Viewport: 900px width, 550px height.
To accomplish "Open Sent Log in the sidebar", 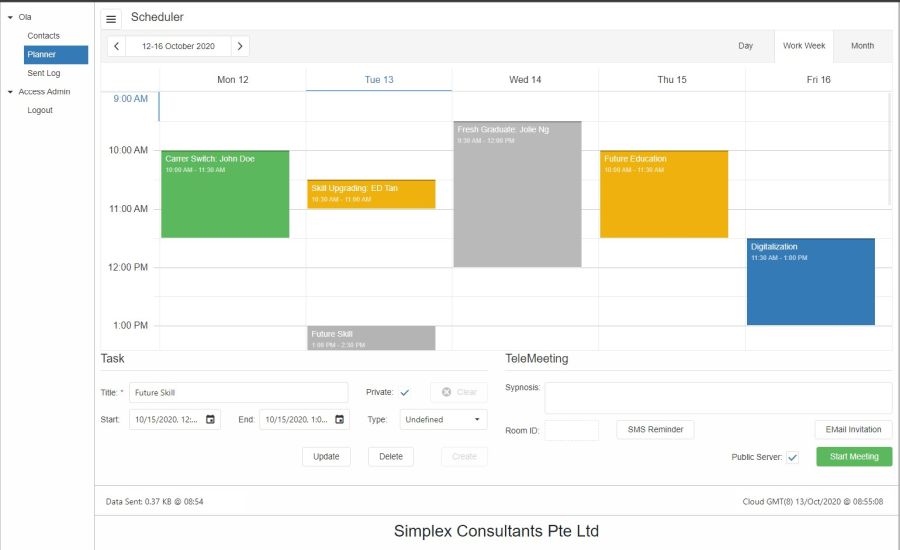I will point(43,73).
